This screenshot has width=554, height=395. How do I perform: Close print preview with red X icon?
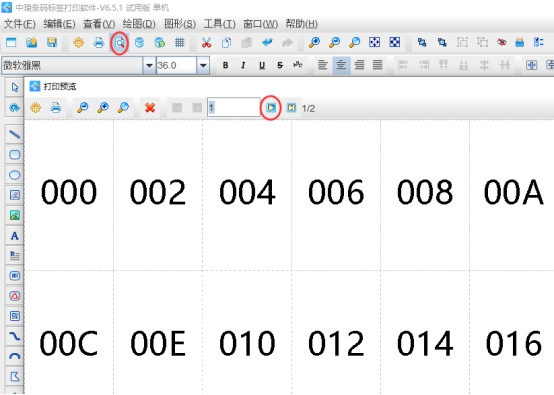click(x=150, y=107)
